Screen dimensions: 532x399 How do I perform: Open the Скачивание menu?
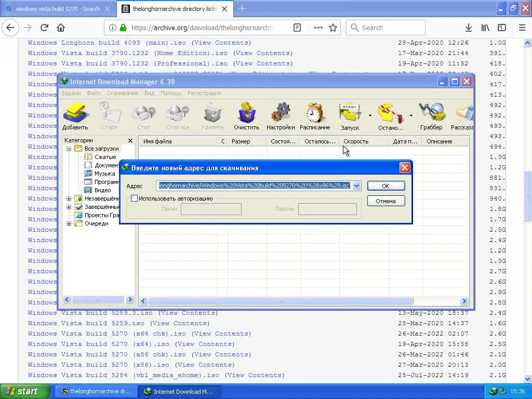pos(123,93)
